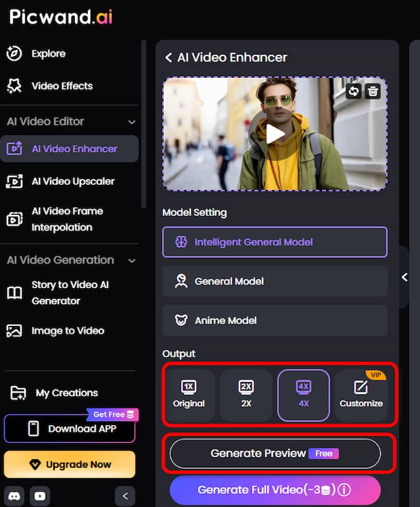Click the info icon on Generate Full Video
Viewport: 420px width, 507px height.
point(344,490)
